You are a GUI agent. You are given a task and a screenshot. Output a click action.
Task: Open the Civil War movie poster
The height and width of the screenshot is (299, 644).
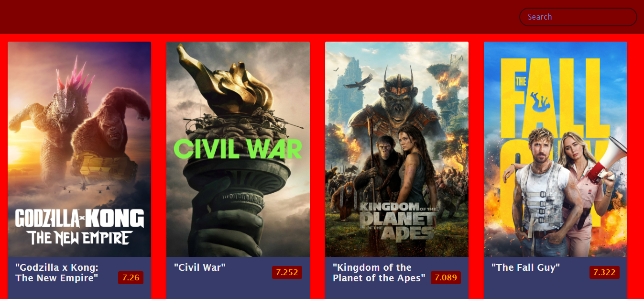click(x=238, y=149)
